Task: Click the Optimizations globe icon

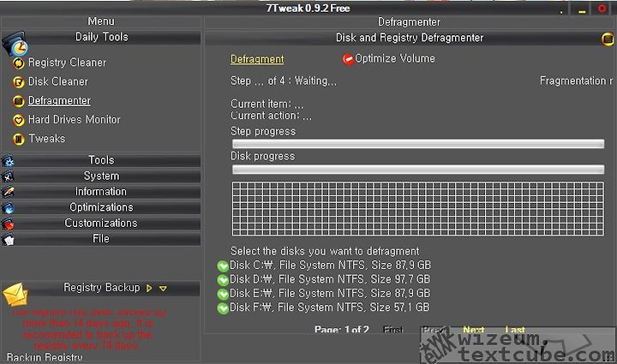Action: (x=8, y=208)
